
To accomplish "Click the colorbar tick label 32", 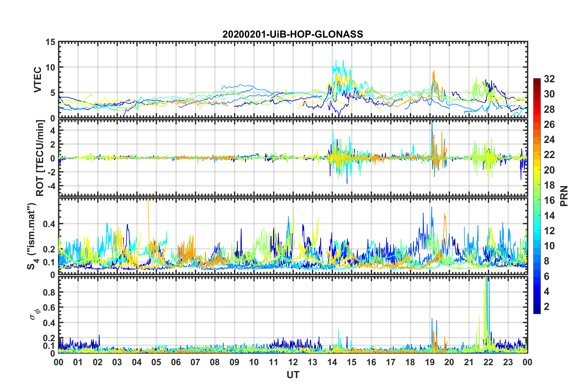I will pyautogui.click(x=549, y=79).
